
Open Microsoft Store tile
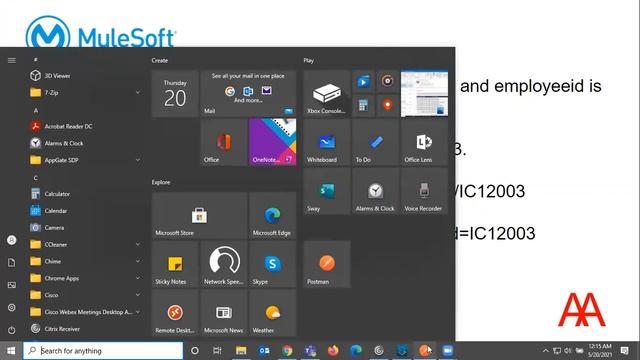pyautogui.click(x=200, y=215)
